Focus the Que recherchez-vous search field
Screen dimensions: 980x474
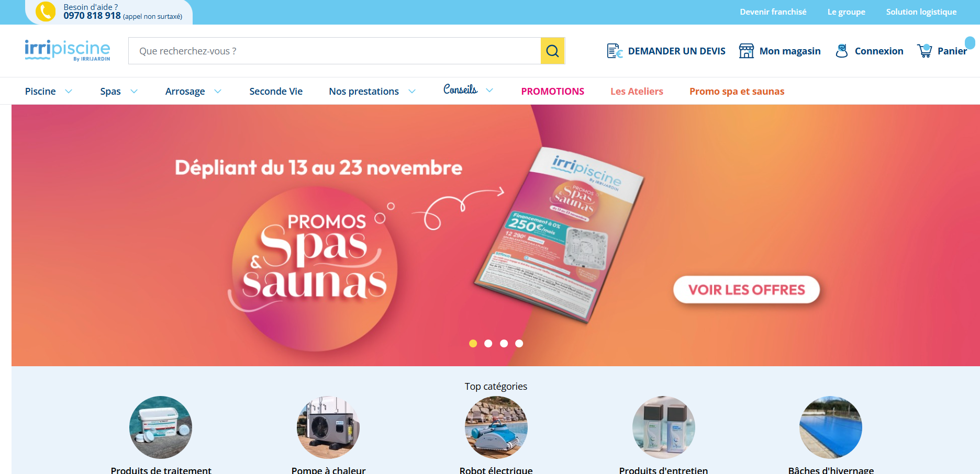[335, 51]
